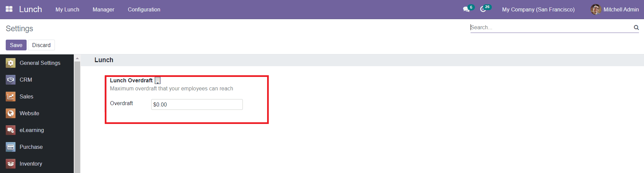Select the CRM handshake icon
644x173 pixels.
[x=10, y=80]
